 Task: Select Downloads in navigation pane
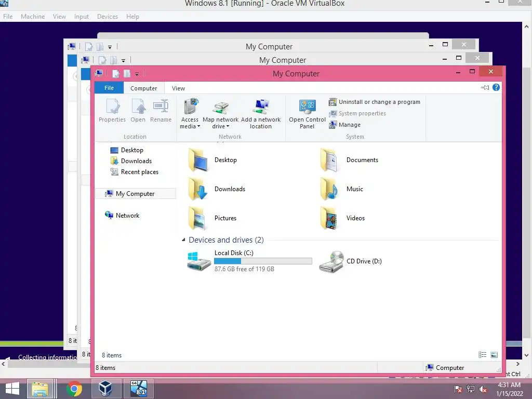[x=131, y=161]
